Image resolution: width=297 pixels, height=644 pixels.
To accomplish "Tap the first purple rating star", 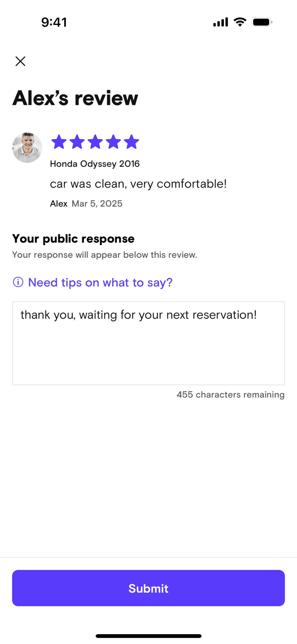I will [x=59, y=142].
